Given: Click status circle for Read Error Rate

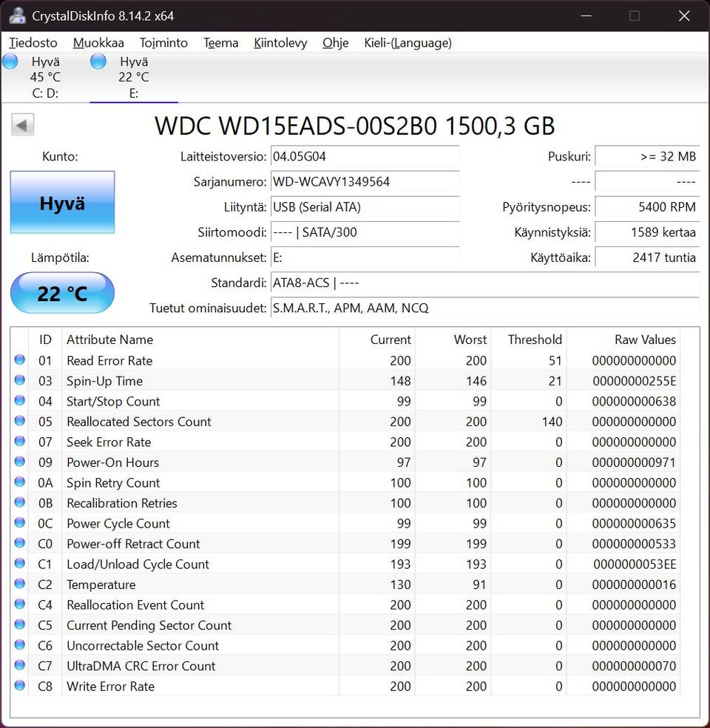Looking at the screenshot, I should coord(19,360).
